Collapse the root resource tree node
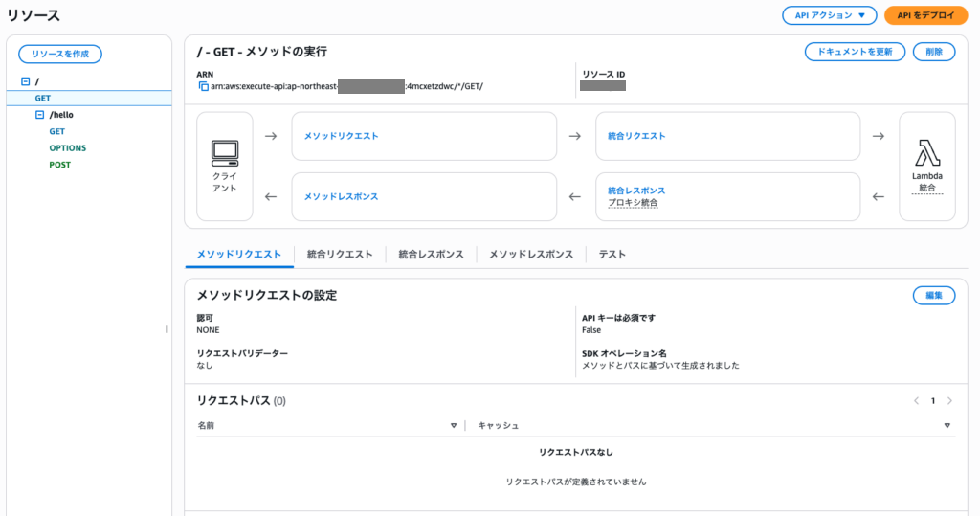The image size is (980, 516). [x=25, y=82]
